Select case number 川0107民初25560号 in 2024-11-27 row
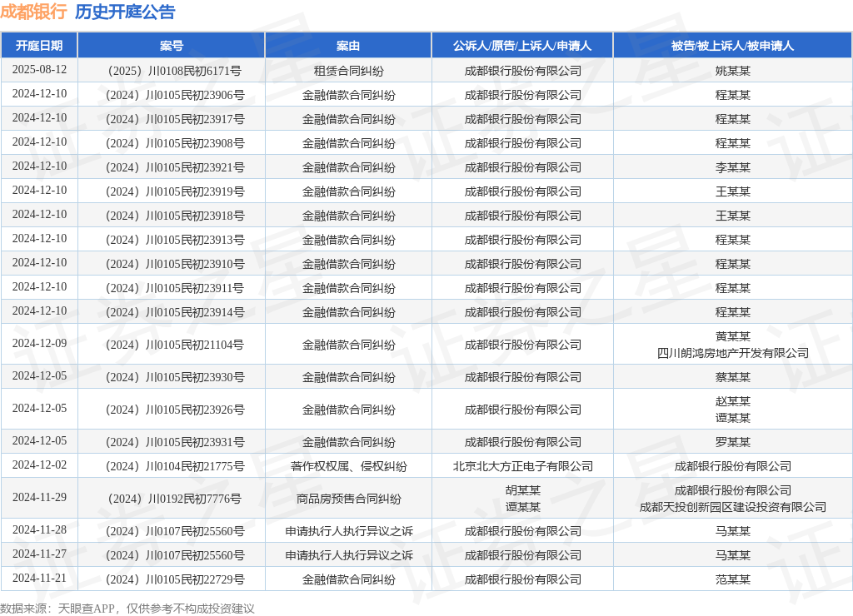This screenshot has width=853, height=616. coord(175,556)
